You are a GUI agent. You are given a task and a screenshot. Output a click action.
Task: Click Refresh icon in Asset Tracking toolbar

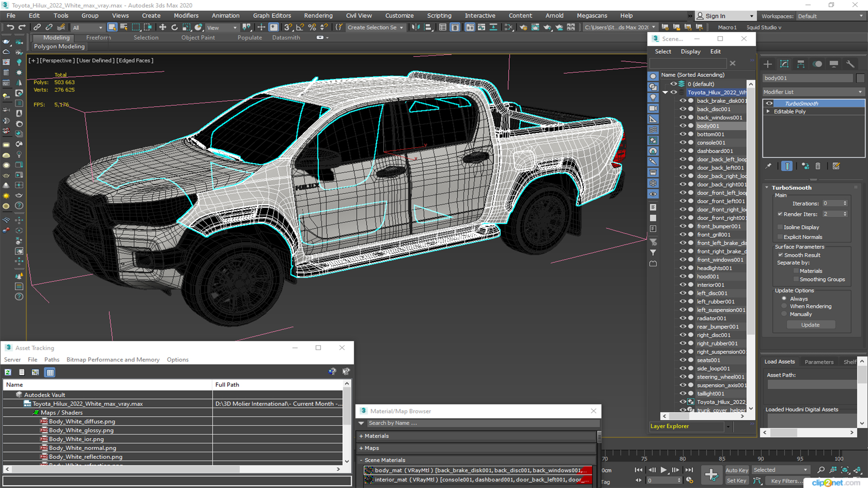(8, 372)
